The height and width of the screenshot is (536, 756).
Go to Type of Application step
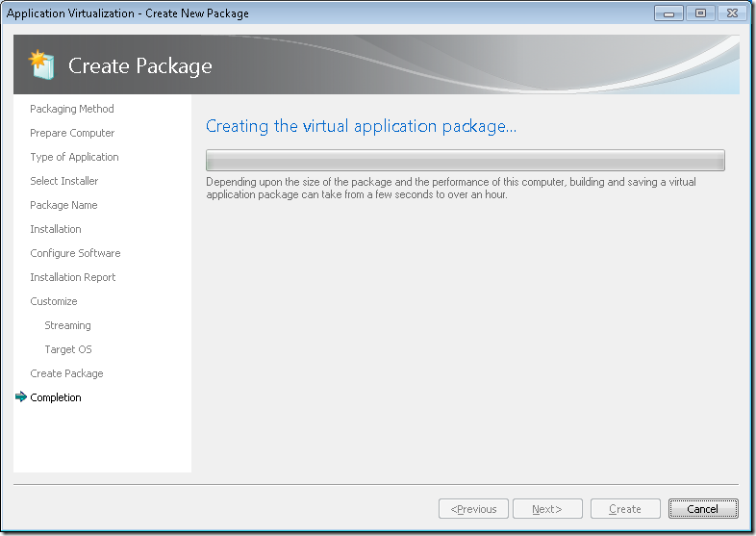pyautogui.click(x=74, y=157)
